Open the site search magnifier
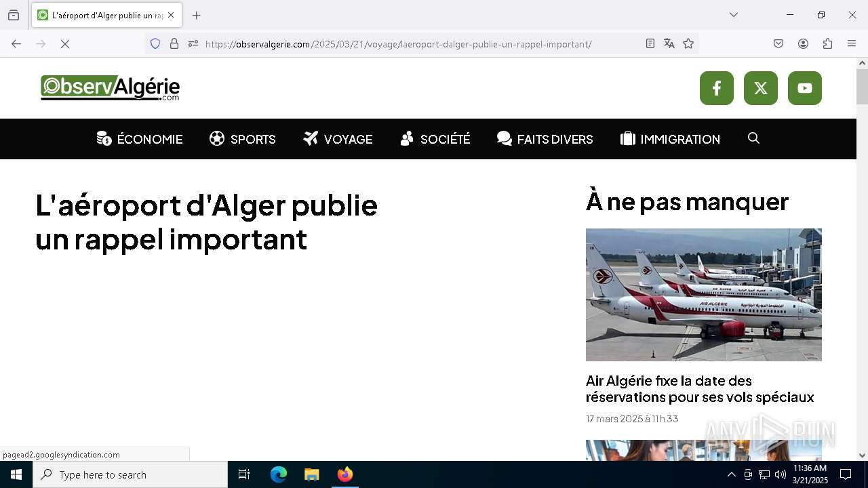 pos(753,138)
